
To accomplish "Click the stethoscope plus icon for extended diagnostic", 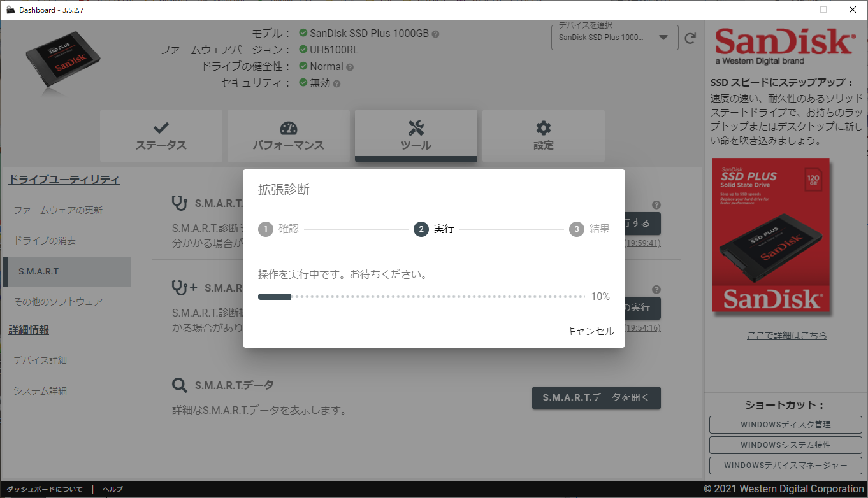I will pyautogui.click(x=185, y=287).
